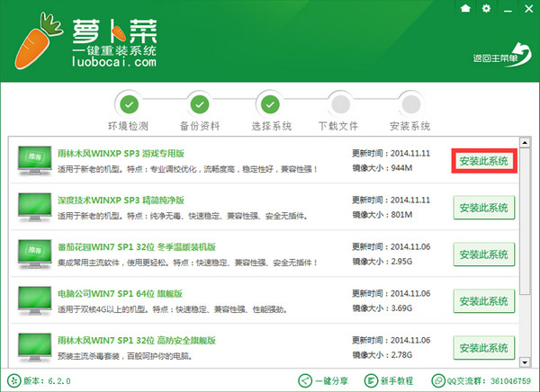540x392 pixels.
Task: Install 番茄花园WIN7 SP1 32位 system
Action: (484, 254)
